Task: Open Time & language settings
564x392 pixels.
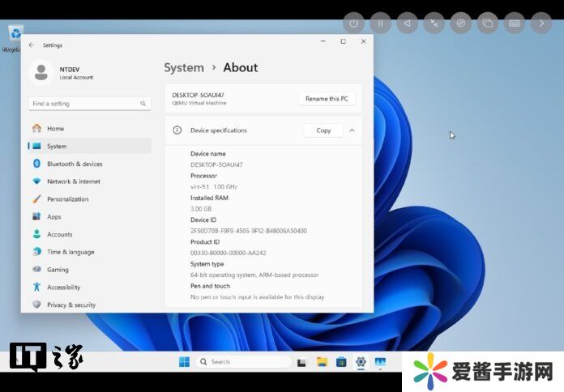Action: pos(70,252)
